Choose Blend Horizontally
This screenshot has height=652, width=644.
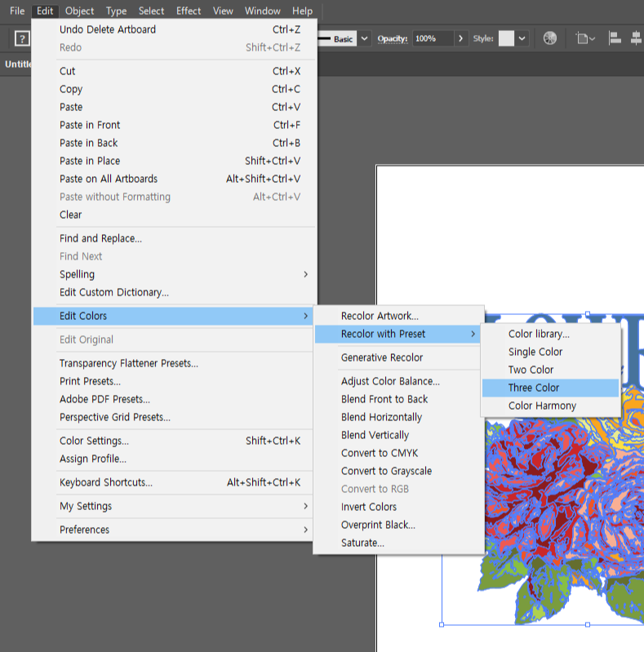pos(398,417)
